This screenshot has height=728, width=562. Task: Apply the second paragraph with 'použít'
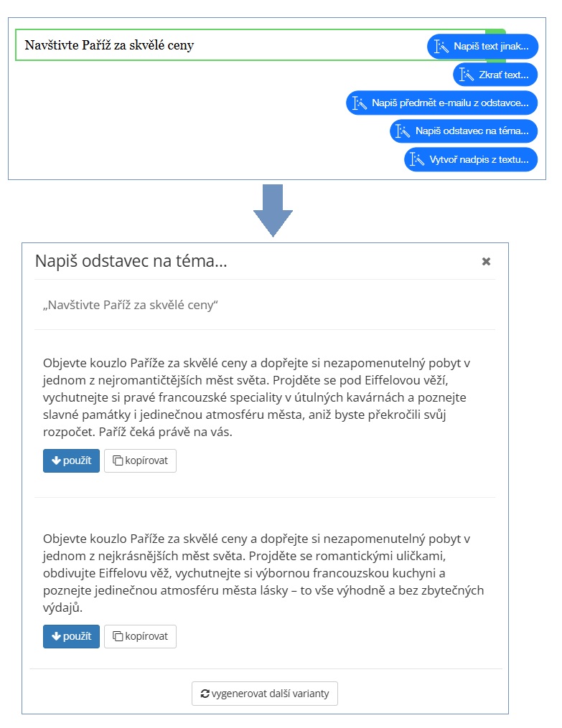pos(72,636)
